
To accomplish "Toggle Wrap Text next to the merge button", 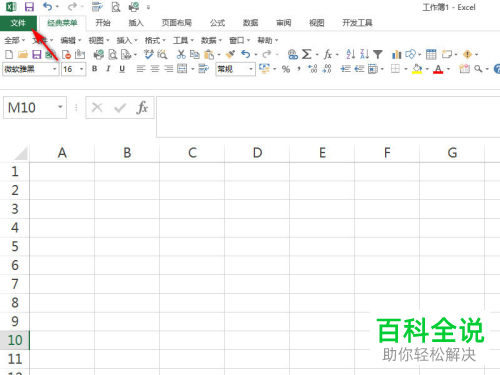I will tap(203, 69).
